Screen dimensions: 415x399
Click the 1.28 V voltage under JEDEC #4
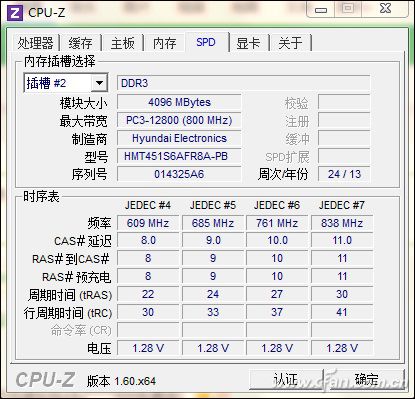click(148, 348)
